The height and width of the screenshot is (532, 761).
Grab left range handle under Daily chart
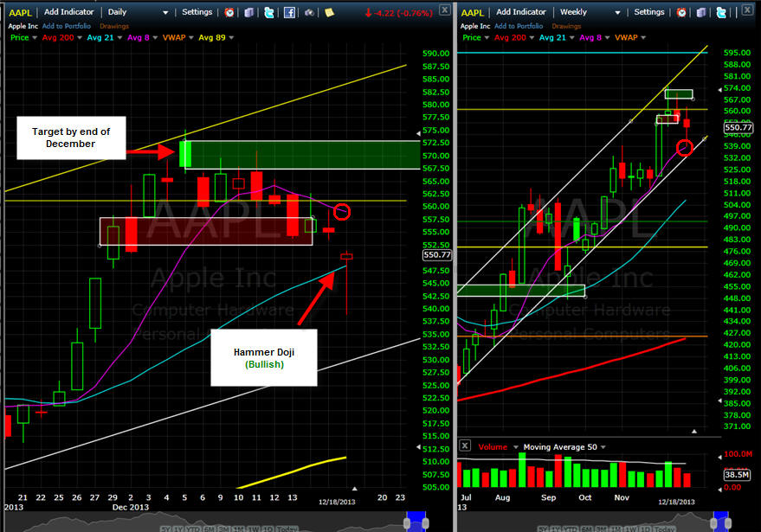407,523
